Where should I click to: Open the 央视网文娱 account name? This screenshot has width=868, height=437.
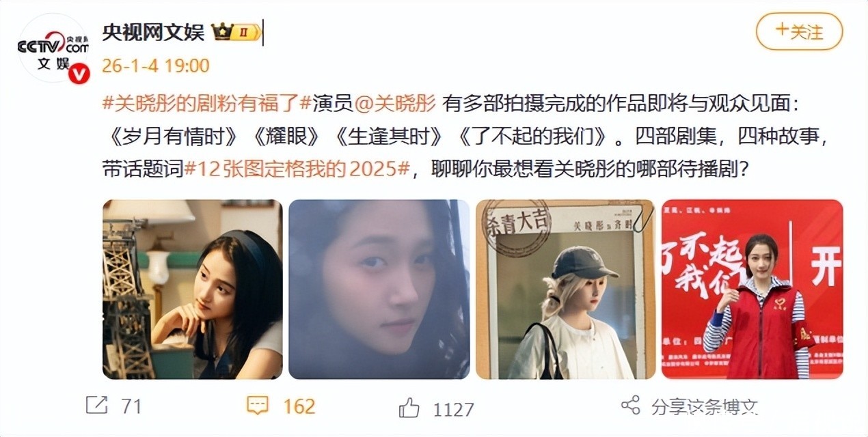tap(153, 31)
